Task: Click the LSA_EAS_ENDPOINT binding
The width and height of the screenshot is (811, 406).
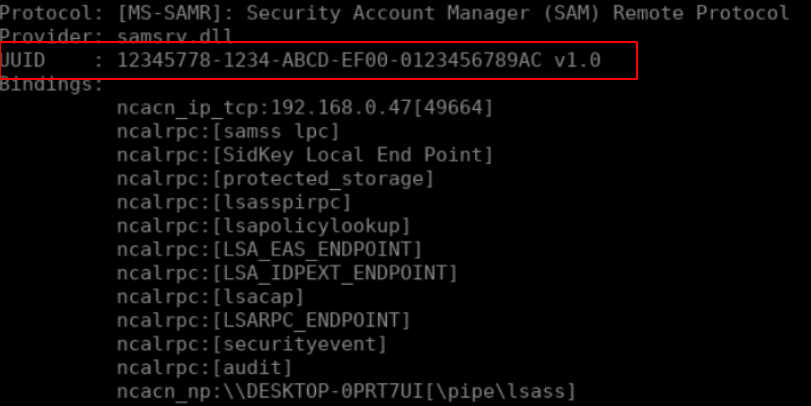Action: (270, 249)
